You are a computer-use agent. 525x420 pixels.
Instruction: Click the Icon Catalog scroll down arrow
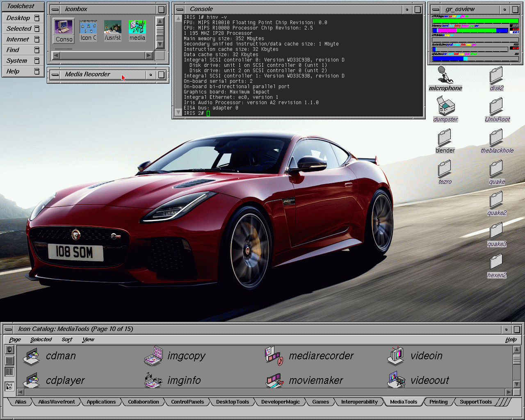coord(516,384)
